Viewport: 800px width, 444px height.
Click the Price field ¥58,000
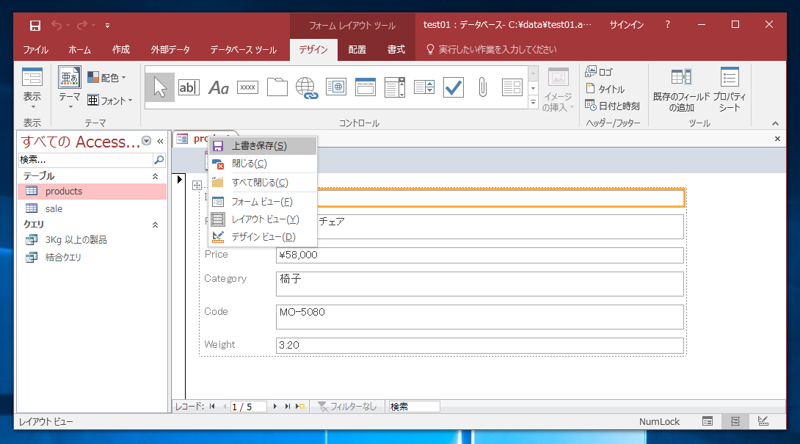pyautogui.click(x=480, y=255)
